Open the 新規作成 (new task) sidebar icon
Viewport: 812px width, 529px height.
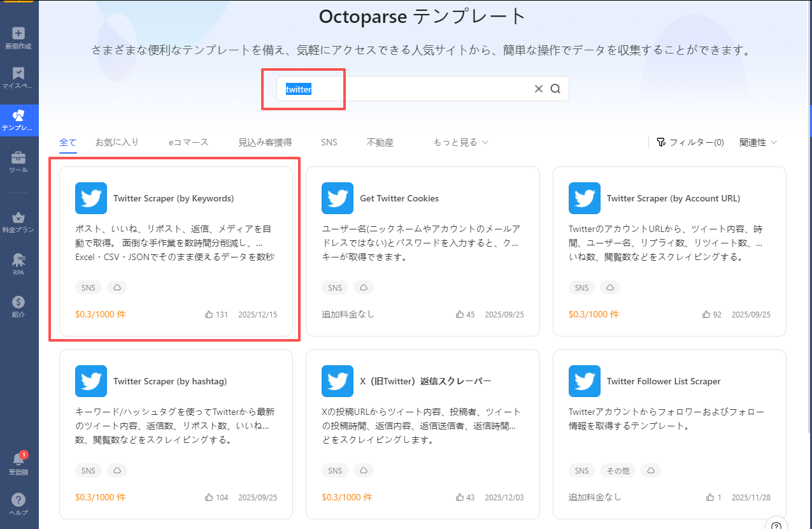point(18,35)
